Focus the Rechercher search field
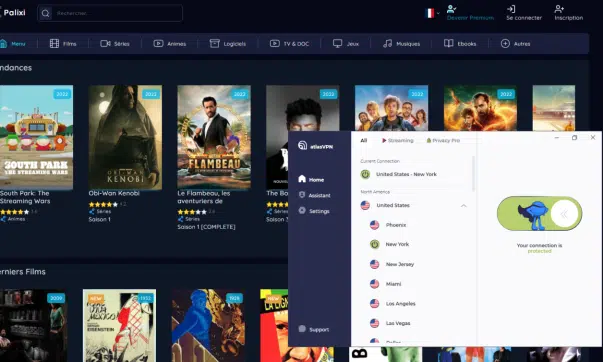Image resolution: width=603 pixels, height=362 pixels. pos(110,13)
